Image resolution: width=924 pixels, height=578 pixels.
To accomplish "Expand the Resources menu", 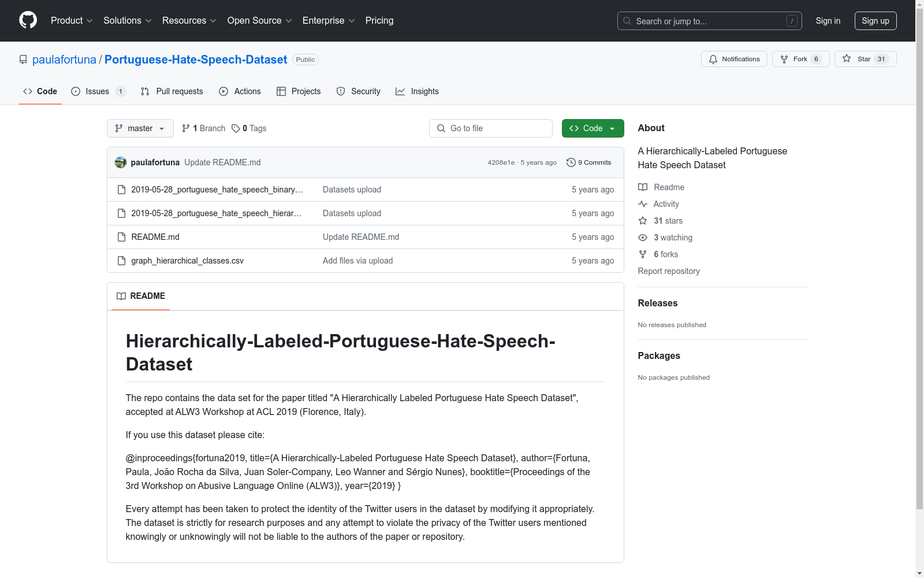I will click(x=189, y=21).
